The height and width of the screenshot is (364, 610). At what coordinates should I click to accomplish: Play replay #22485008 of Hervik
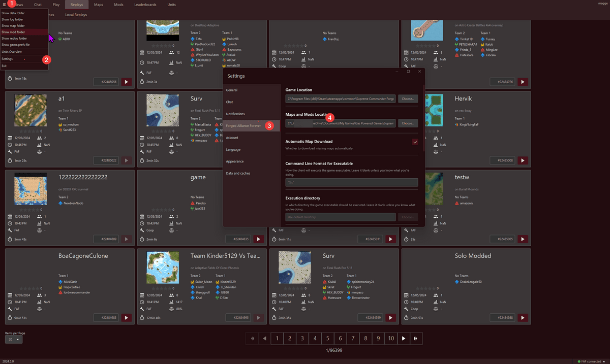[523, 160]
